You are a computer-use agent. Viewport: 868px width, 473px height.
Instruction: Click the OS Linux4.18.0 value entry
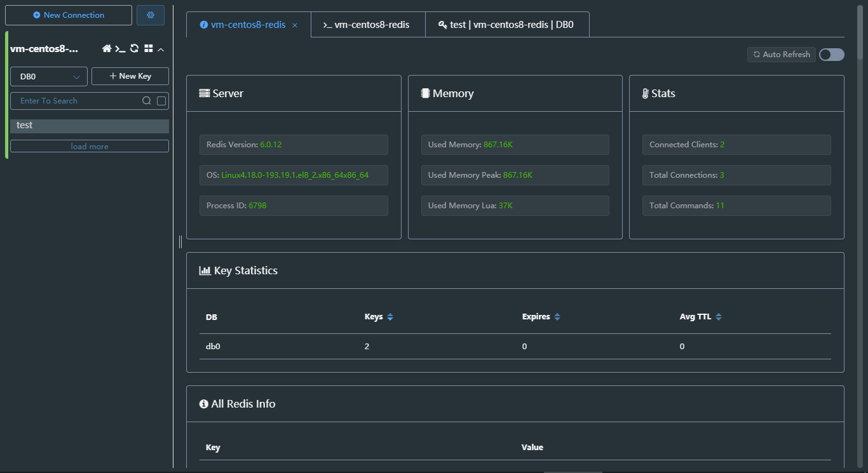[x=294, y=175]
